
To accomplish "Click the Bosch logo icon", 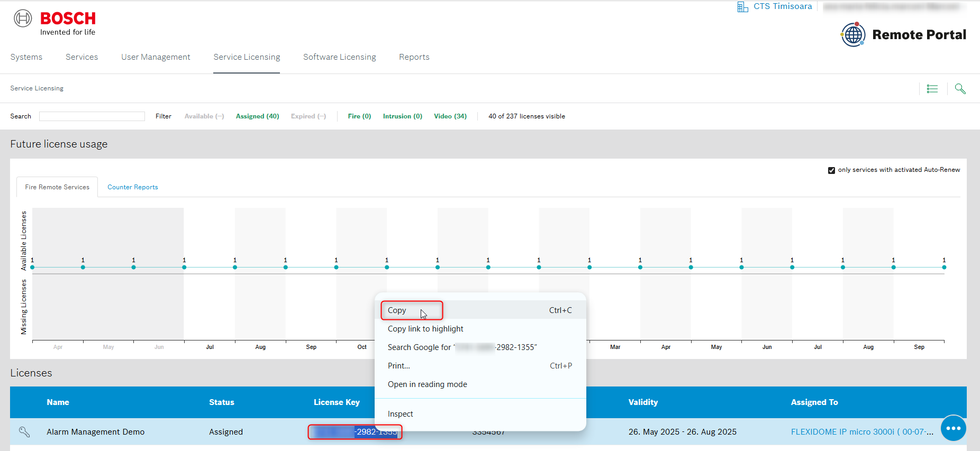I will click(23, 19).
